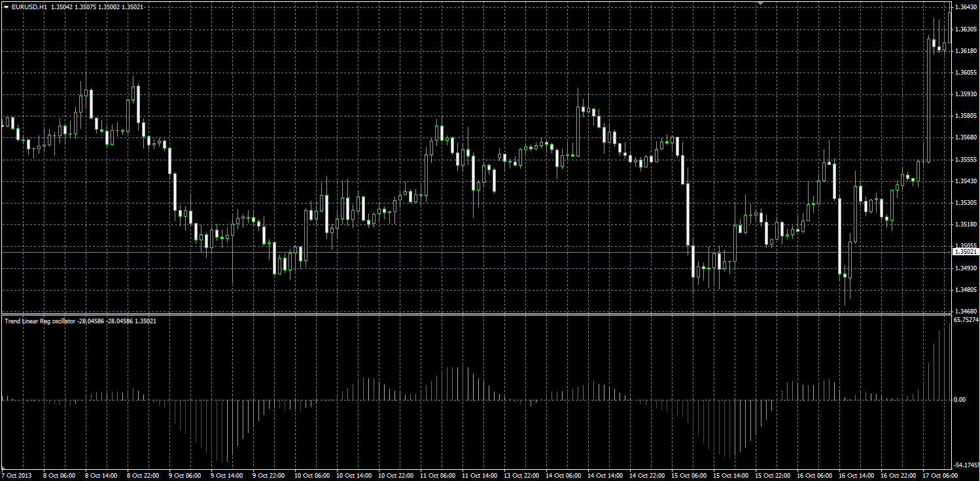
Task: Click the 8 Oct 14:00 time label
Action: point(101,476)
